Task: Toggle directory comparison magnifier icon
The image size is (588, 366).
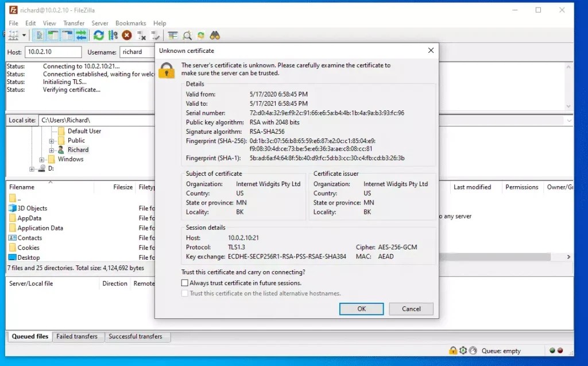Action: pos(187,36)
